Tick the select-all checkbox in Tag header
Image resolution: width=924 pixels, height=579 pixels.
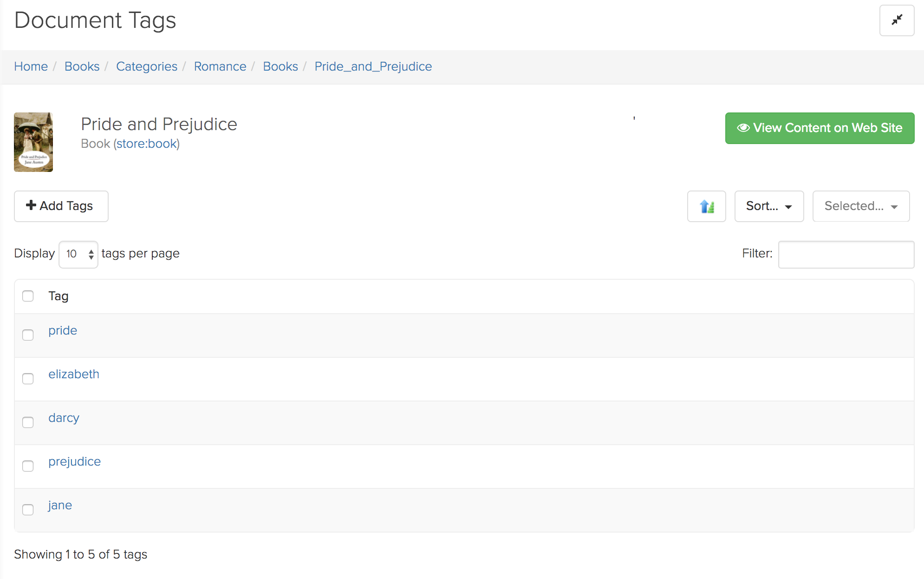click(x=28, y=296)
